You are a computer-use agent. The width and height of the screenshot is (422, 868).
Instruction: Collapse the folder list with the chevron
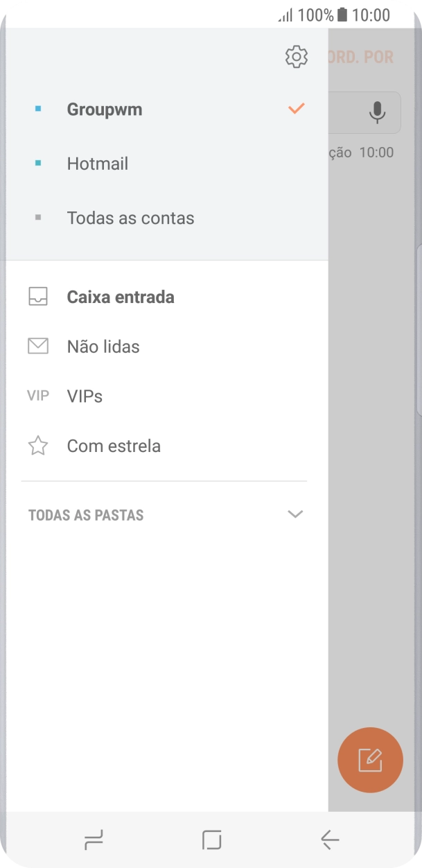pyautogui.click(x=295, y=514)
